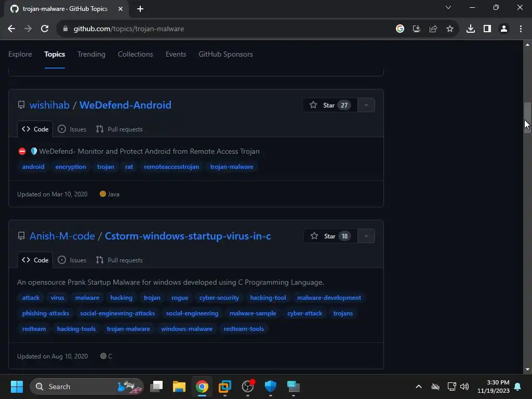Open Issues for Cstorm repository

72,260
